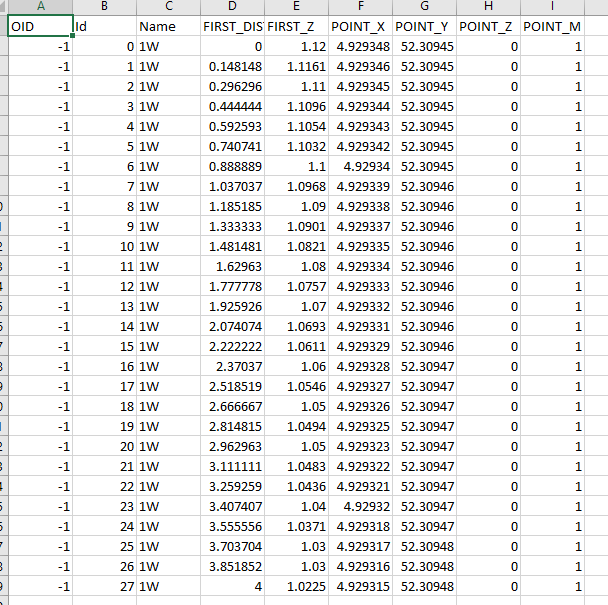608x605 pixels.
Task: Select Id cell with value 13
Action: (104, 306)
